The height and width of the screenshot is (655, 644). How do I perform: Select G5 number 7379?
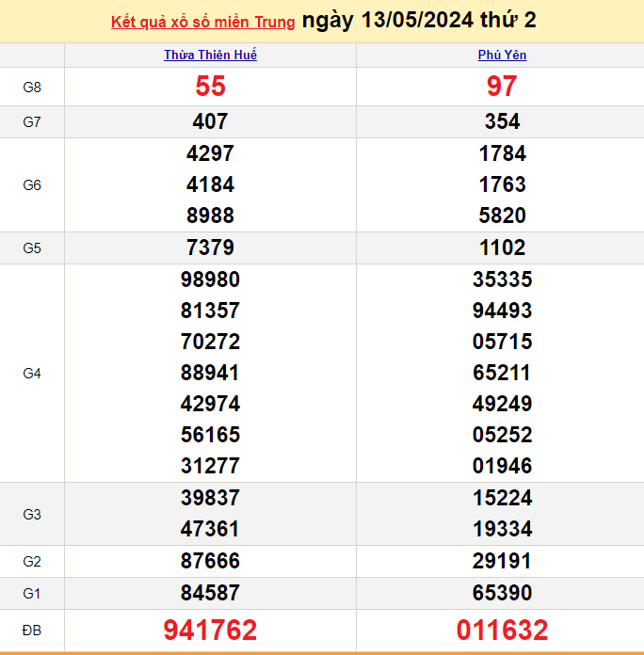click(210, 248)
